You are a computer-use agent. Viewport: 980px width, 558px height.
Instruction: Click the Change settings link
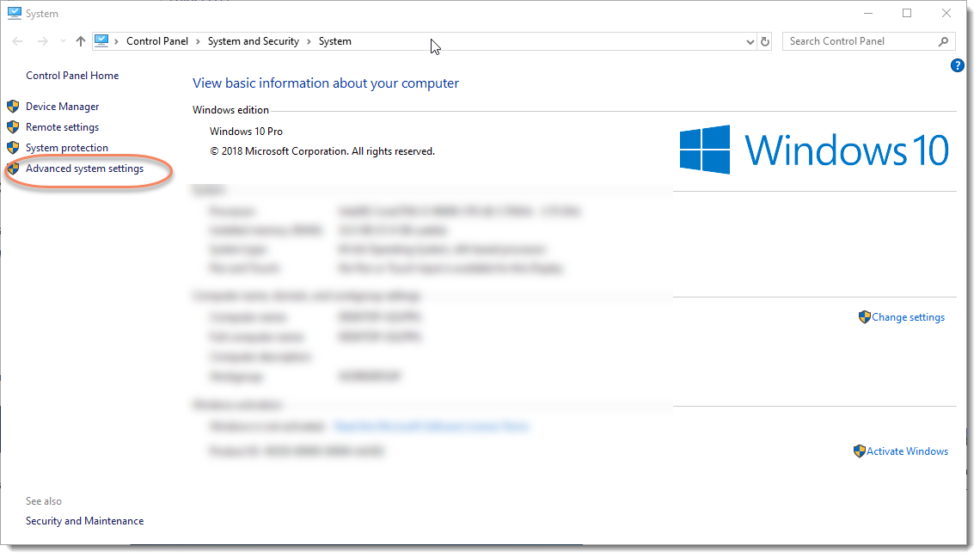908,316
